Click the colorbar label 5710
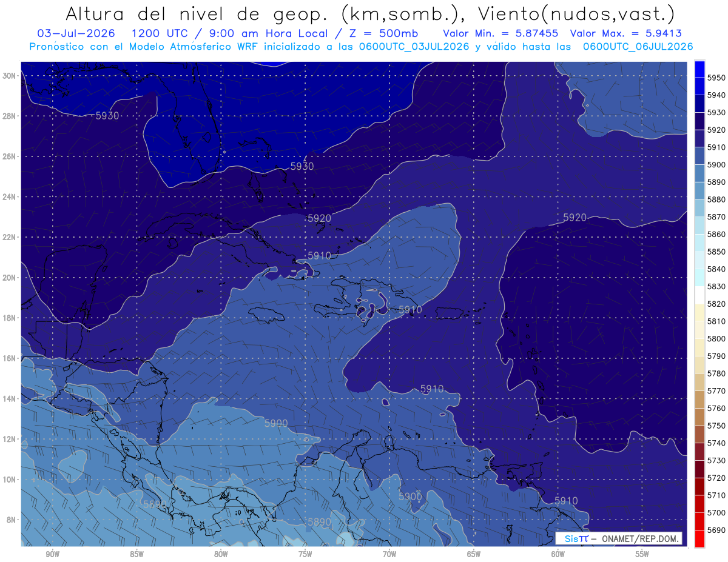 (716, 495)
